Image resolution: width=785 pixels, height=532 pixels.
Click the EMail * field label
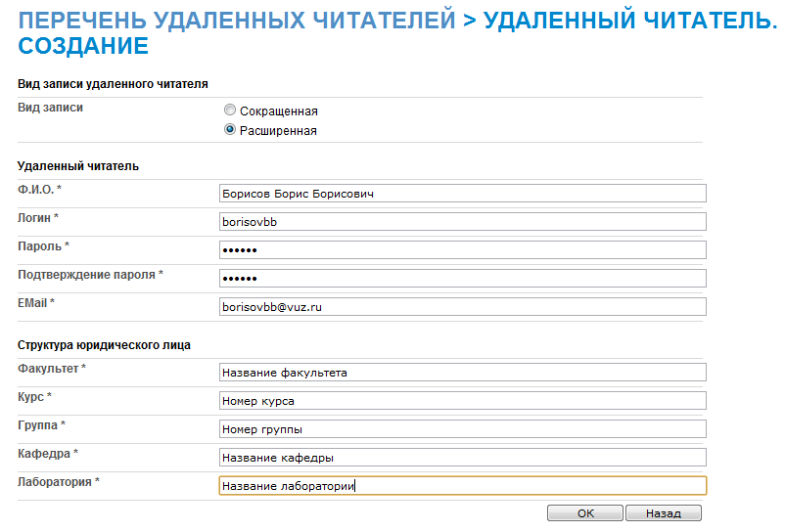click(x=36, y=303)
